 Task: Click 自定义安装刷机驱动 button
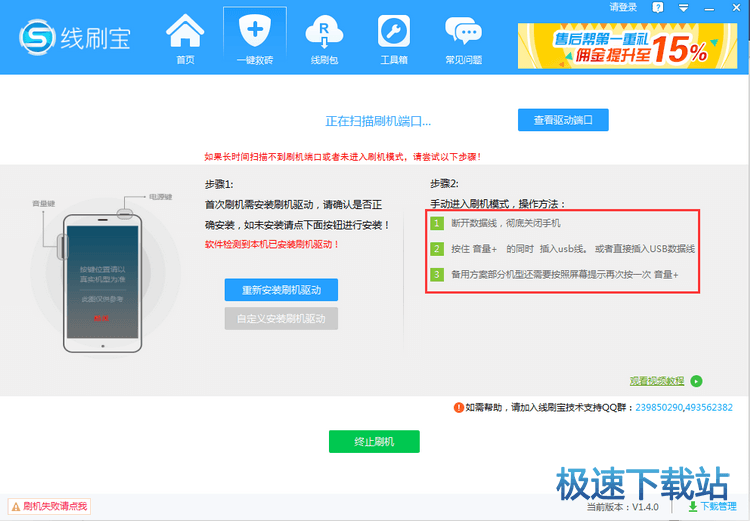click(281, 319)
